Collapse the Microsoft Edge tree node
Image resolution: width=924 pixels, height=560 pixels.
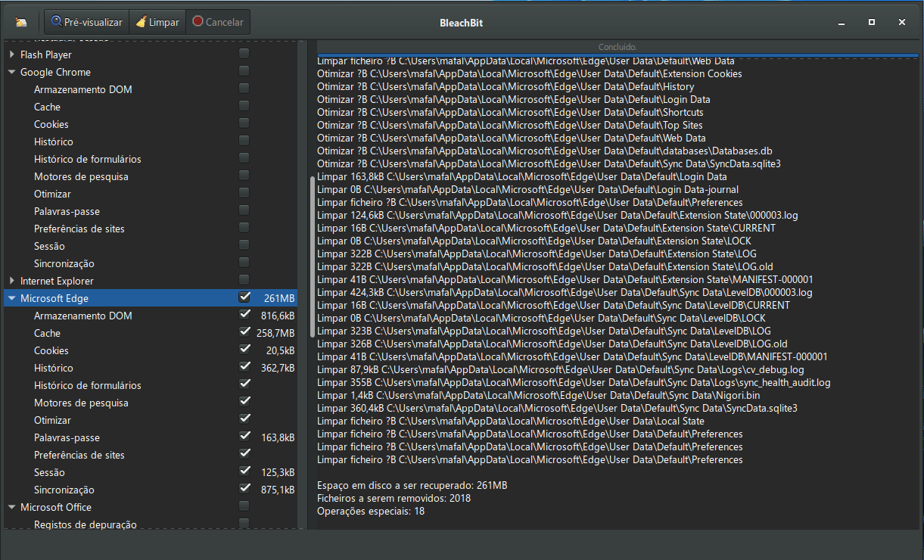[12, 298]
